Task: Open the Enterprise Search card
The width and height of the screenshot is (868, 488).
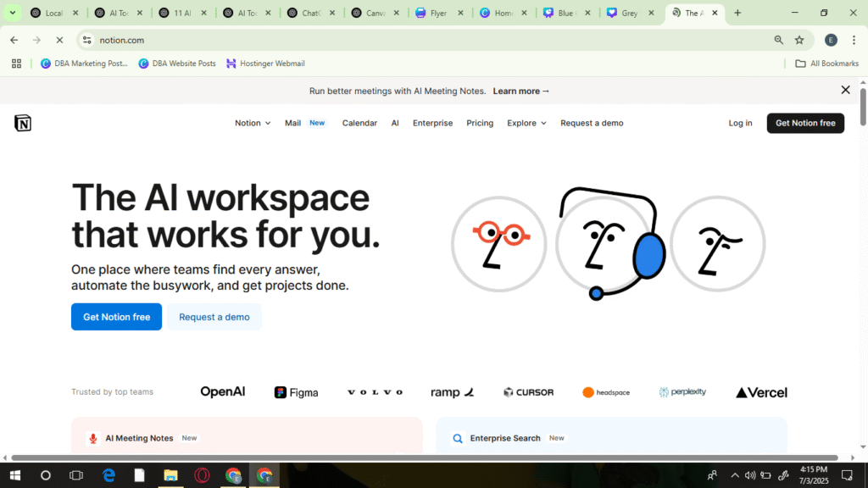Action: click(612, 435)
